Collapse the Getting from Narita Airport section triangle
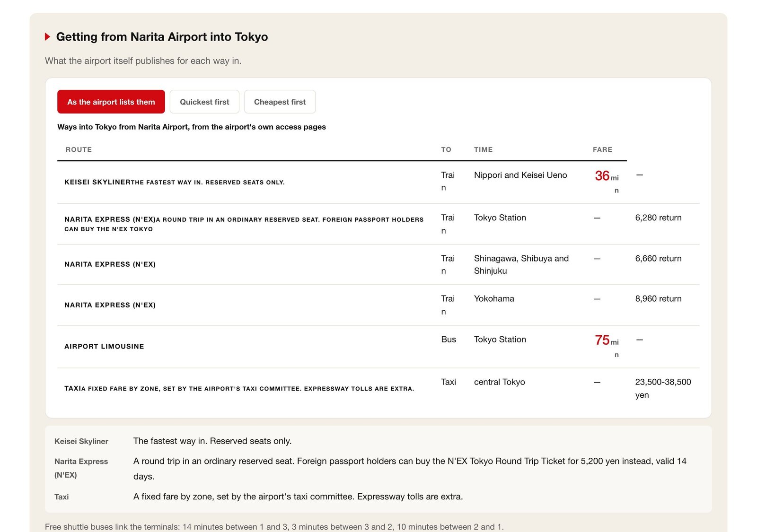This screenshot has width=757, height=532. tap(47, 37)
